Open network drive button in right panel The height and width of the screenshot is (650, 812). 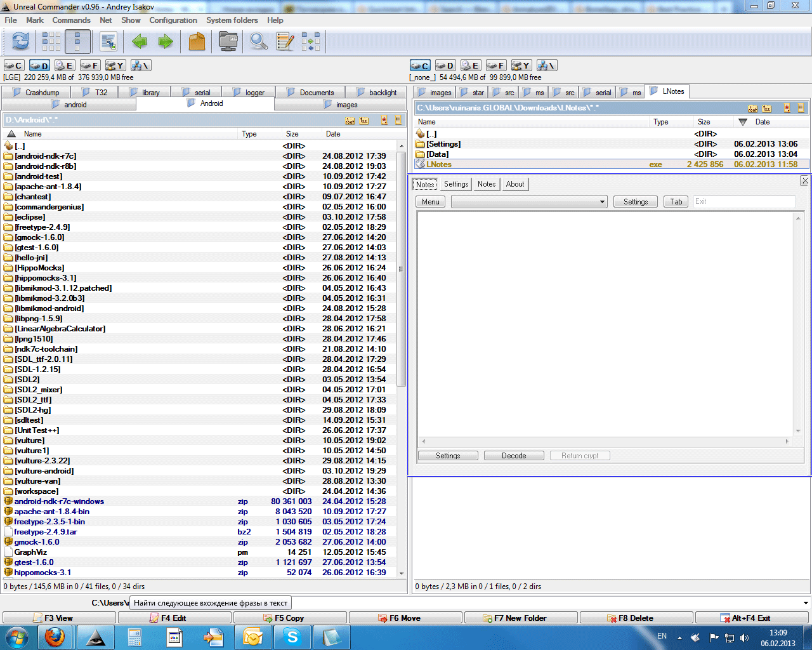[547, 65]
